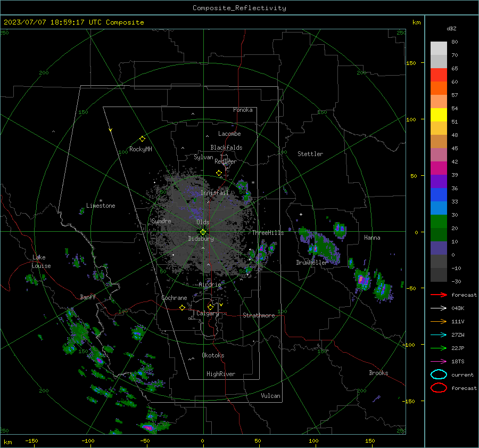Click the Sundre map label
The height and width of the screenshot is (448, 479).
pyautogui.click(x=161, y=221)
